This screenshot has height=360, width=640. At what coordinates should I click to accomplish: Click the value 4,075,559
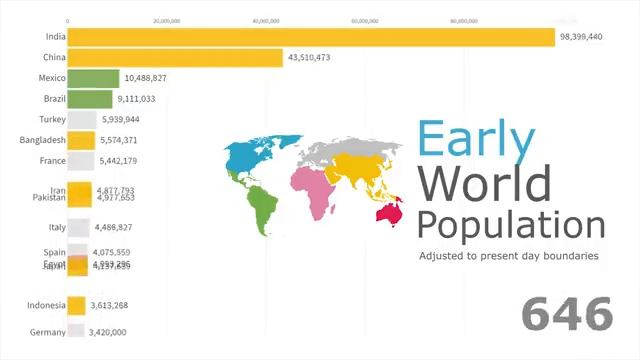click(x=111, y=252)
